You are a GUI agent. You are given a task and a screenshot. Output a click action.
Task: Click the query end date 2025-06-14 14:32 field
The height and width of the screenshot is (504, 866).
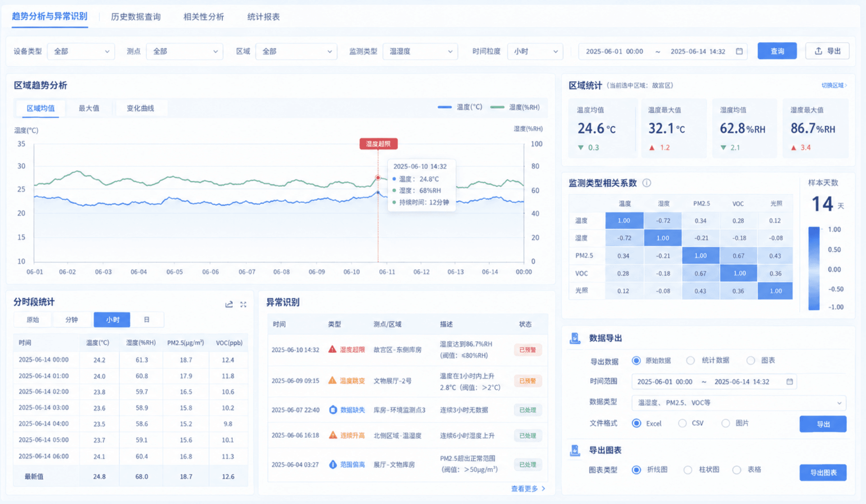698,51
